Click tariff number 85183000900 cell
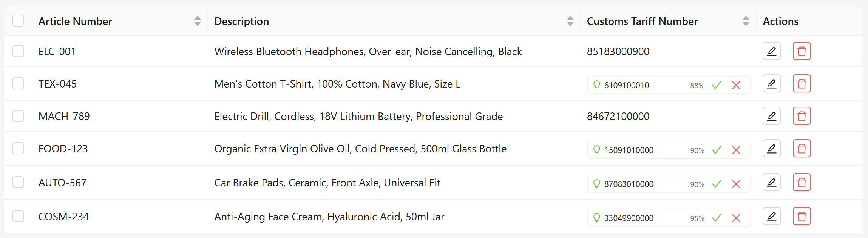The image size is (868, 238). click(618, 51)
